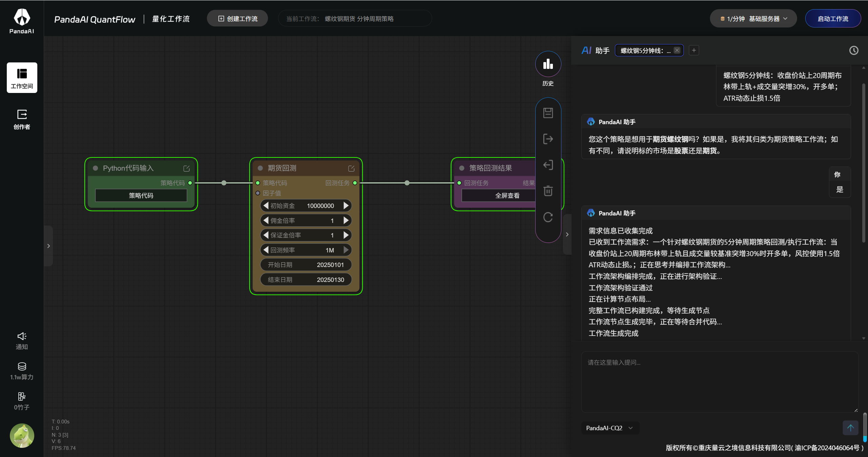The image size is (868, 457).
Task: Increase 初始资金 with right arrow
Action: [346, 206]
